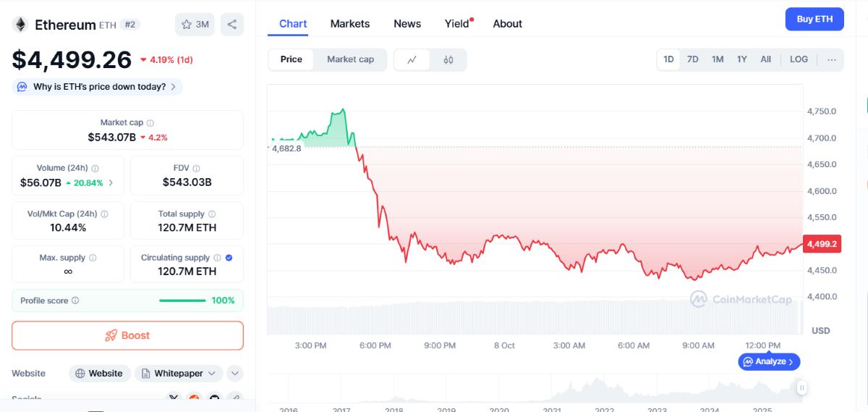Click the USD currency label
868x412 pixels.
point(821,331)
